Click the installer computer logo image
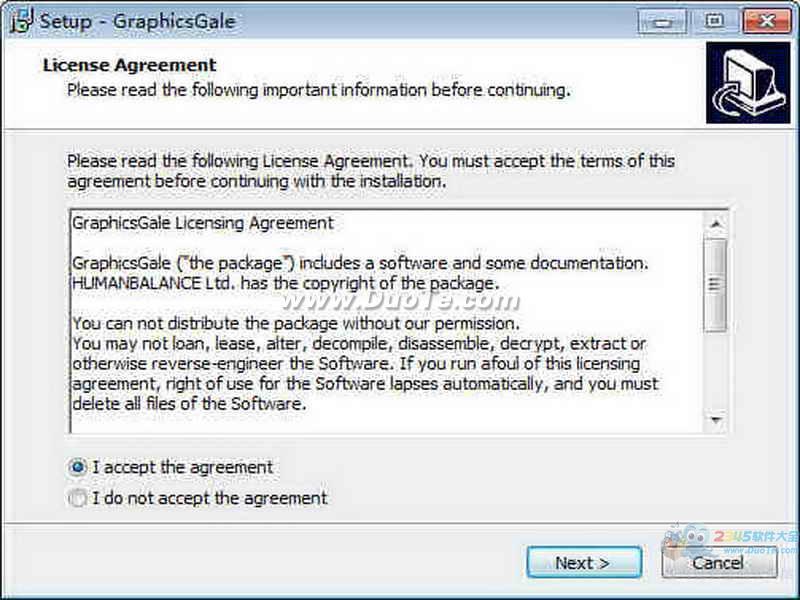 coord(747,83)
